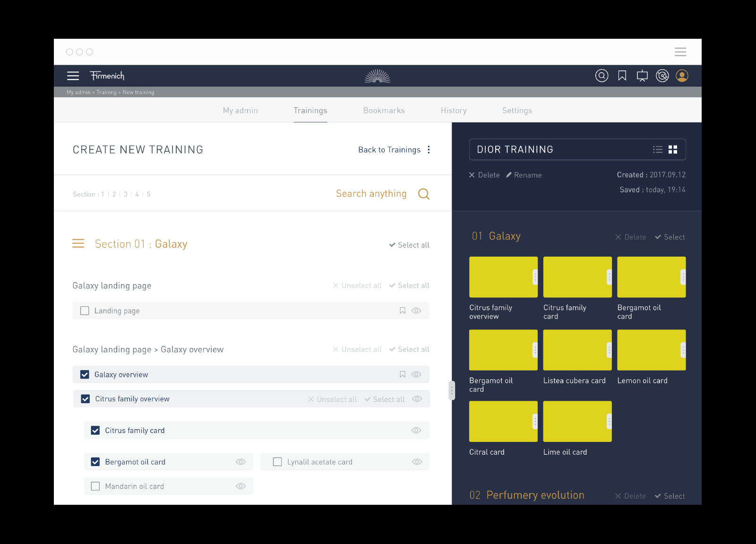Click the search icon in header
This screenshot has width=756, height=544.
tap(601, 76)
